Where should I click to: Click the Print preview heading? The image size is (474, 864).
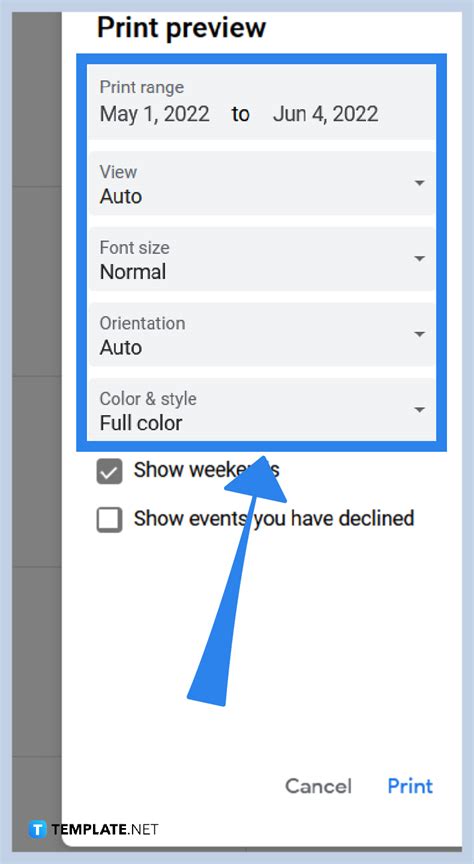[x=181, y=27]
